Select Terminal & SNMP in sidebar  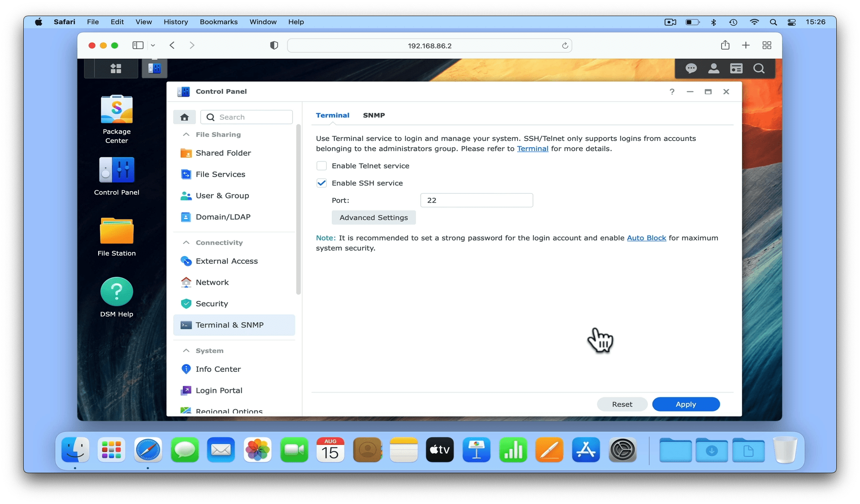[x=234, y=325]
